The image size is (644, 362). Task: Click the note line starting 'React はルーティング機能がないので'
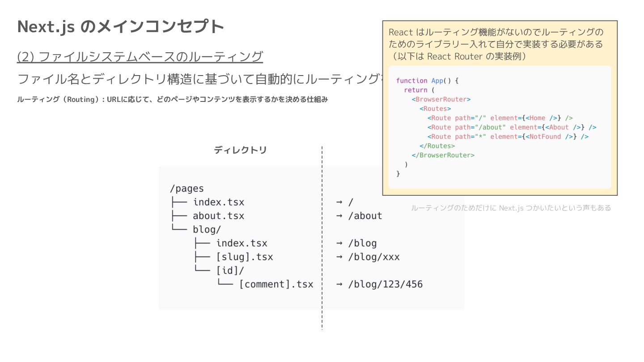[x=496, y=32]
